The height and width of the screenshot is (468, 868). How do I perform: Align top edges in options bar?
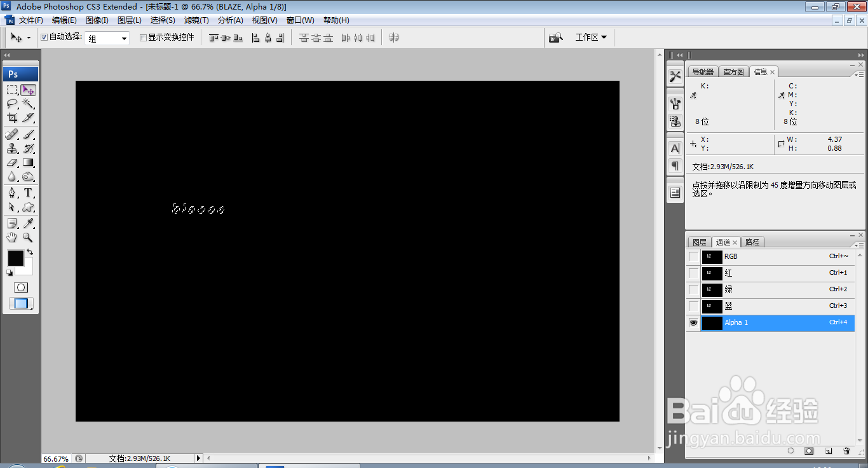coord(214,38)
